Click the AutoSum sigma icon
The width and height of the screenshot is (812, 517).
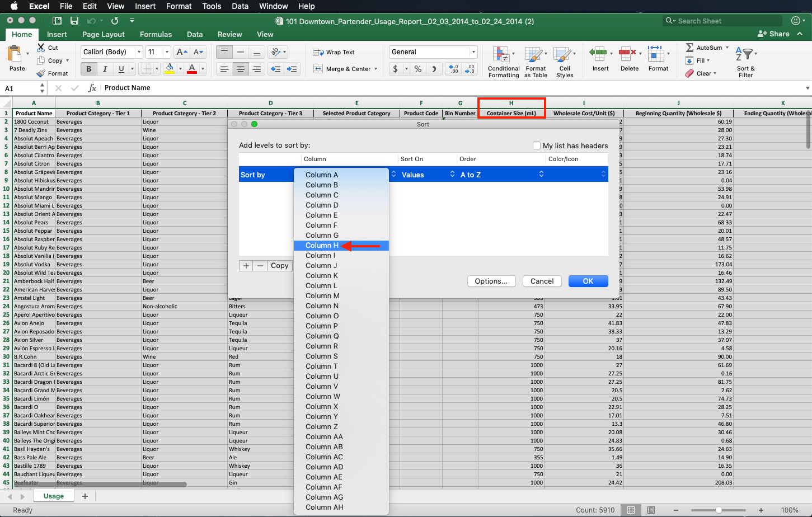[x=689, y=48]
